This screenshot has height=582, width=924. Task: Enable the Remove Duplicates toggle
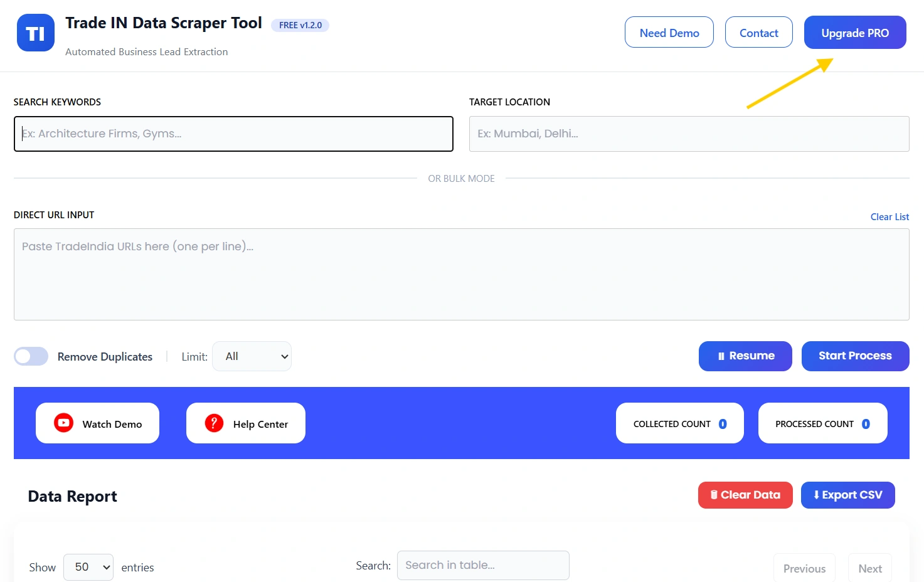[x=31, y=356]
